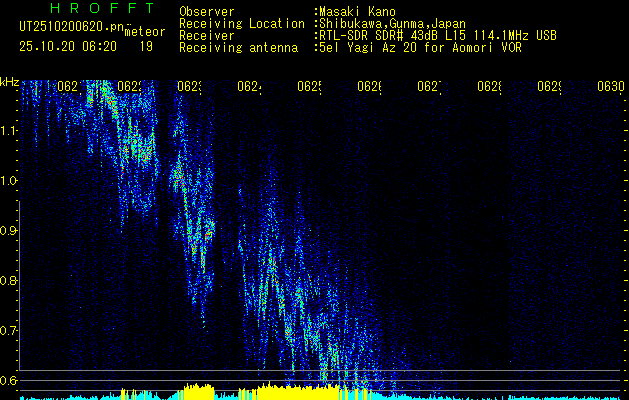The image size is (629, 400).
Task: Select the 5el Yagi Az 20 antenna text
Action: [420, 48]
